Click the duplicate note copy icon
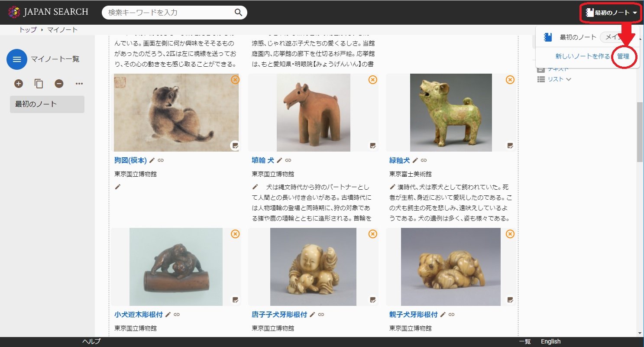The image size is (644, 347). (x=39, y=84)
